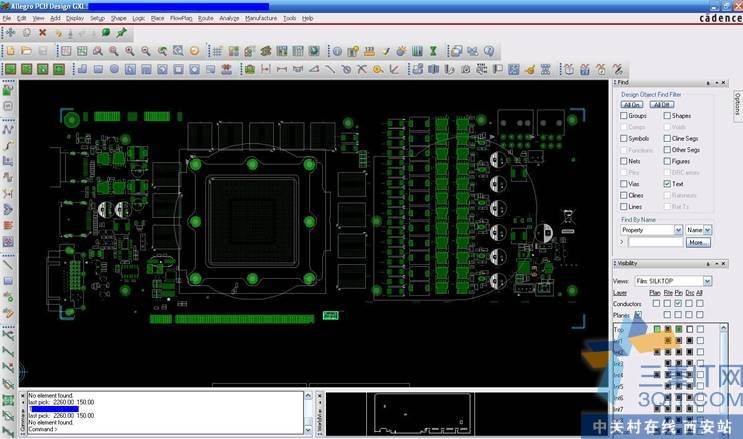Switch to the Options side tab
This screenshot has height=439, width=743.
pos(737,104)
